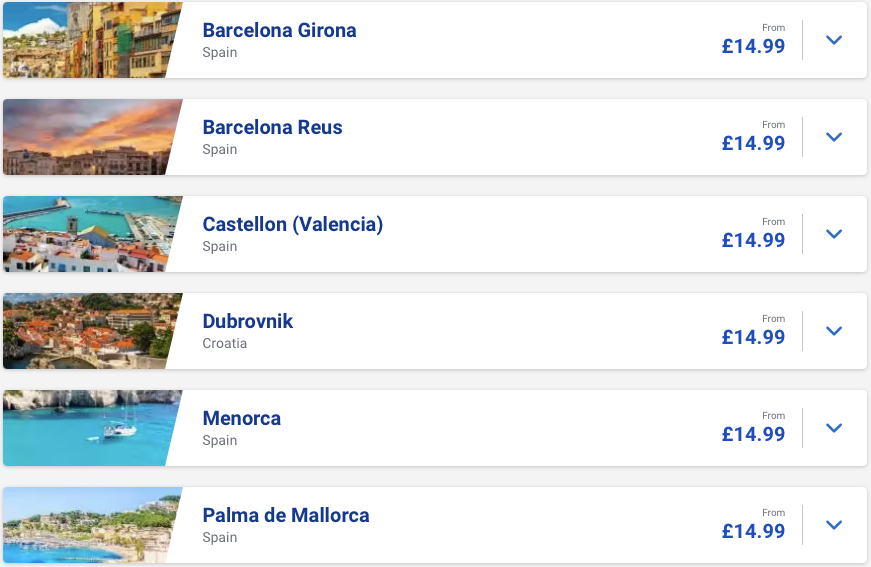Viewport: 871px width, 567px height.
Task: Expand the Menorca chevron arrow
Action: (834, 428)
